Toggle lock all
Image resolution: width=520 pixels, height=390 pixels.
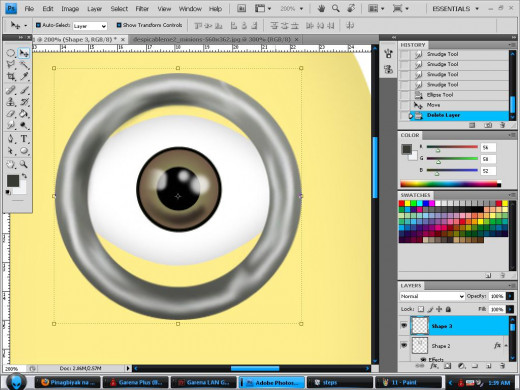click(x=448, y=309)
